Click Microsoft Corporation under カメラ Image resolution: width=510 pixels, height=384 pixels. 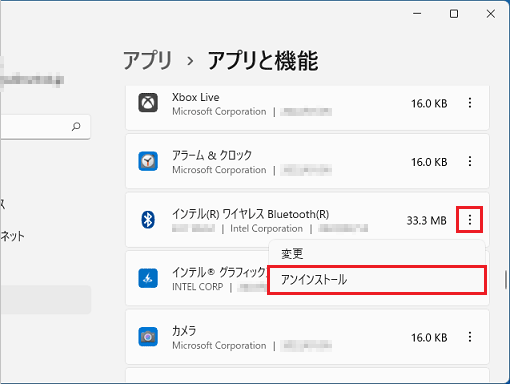[219, 345]
